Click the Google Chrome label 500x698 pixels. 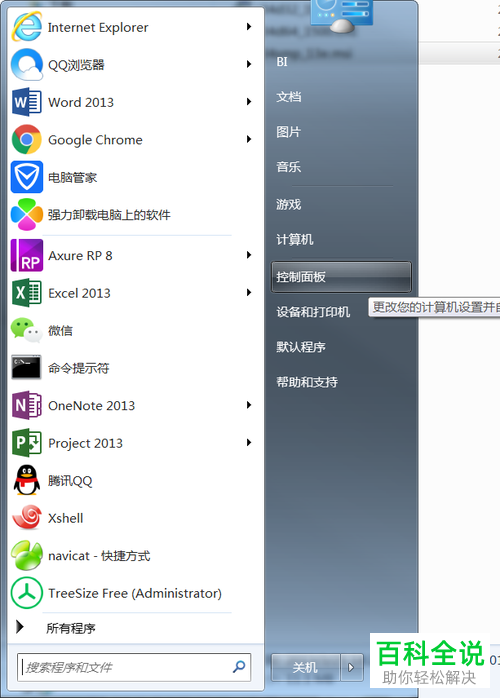click(95, 140)
